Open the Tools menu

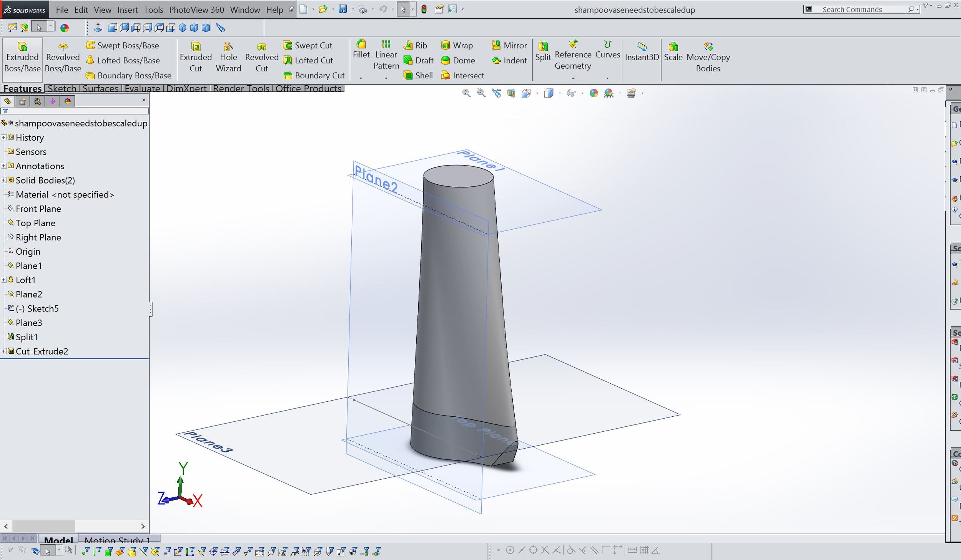click(153, 10)
